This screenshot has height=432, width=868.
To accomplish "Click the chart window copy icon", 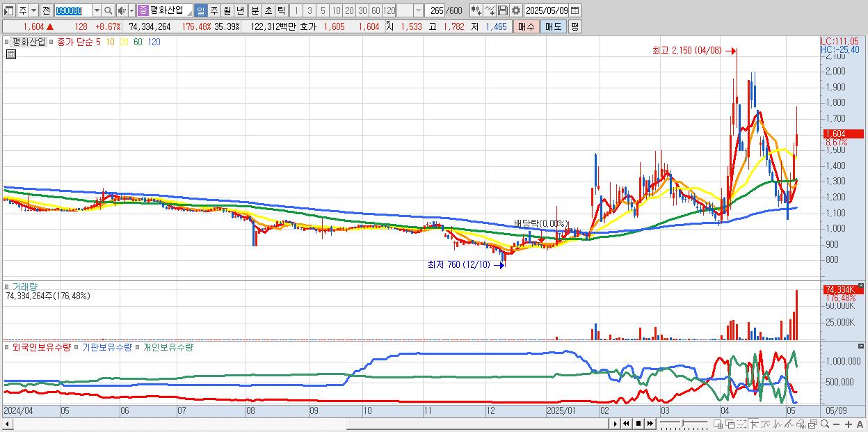I will click(812, 424).
